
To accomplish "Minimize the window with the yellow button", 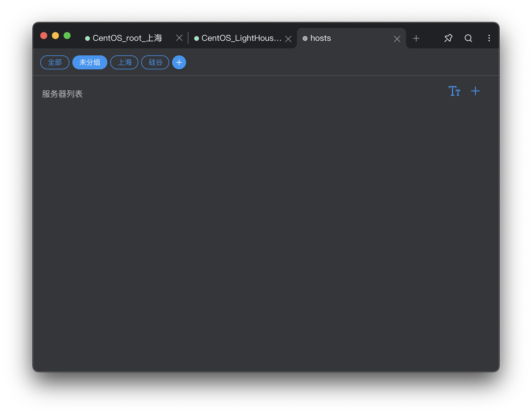I will tap(55, 36).
